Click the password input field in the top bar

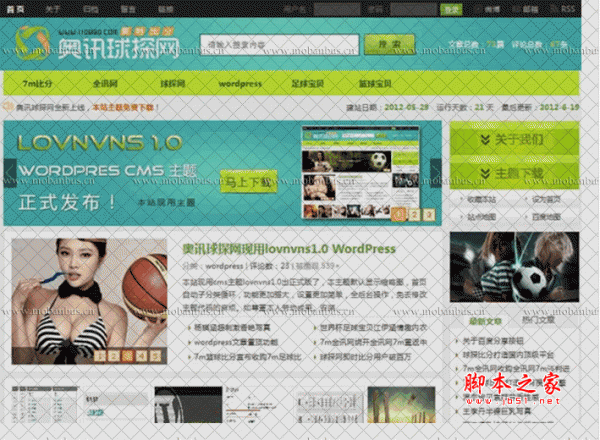click(413, 10)
